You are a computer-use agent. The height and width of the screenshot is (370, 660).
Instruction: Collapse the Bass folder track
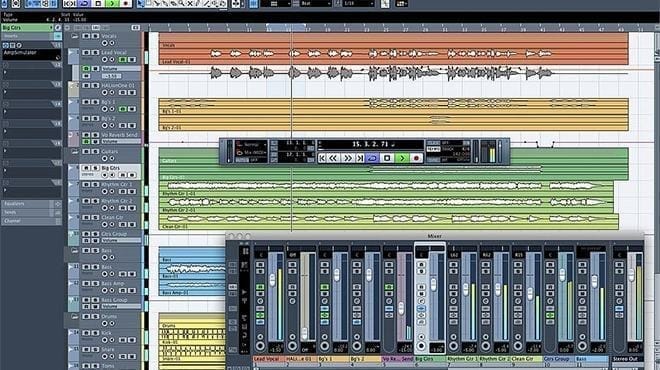pyautogui.click(x=75, y=250)
